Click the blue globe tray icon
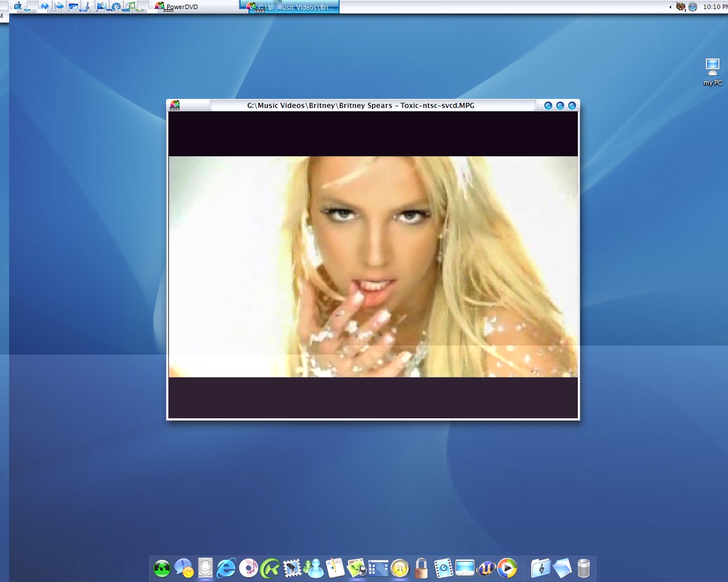The width and height of the screenshot is (728, 582). [x=693, y=7]
